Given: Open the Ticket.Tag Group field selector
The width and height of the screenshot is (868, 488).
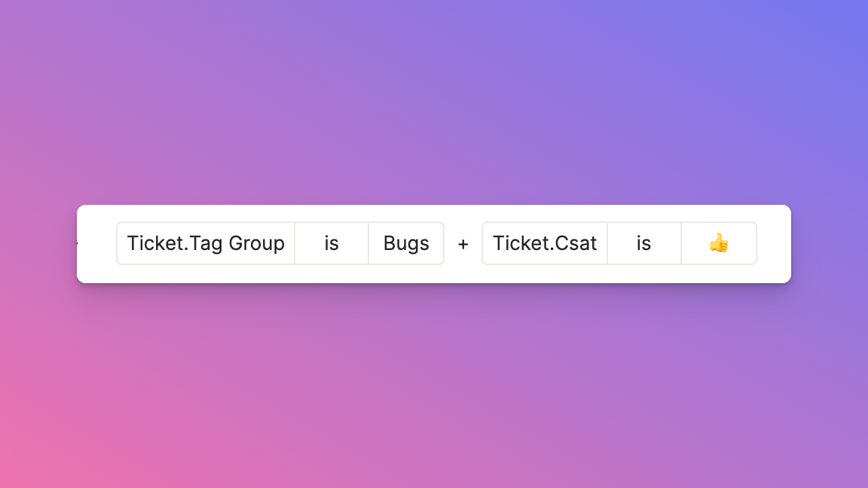Looking at the screenshot, I should [206, 243].
